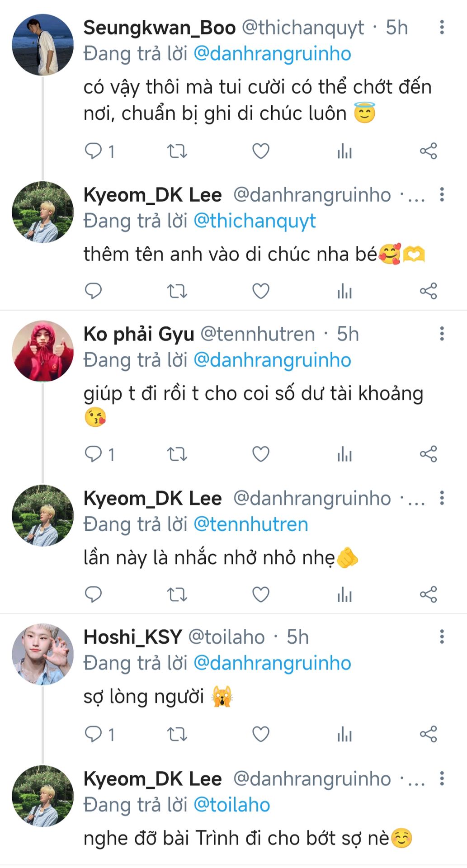Like Ko phải Gyu's tweet
This screenshot has width=467, height=868.
(260, 454)
